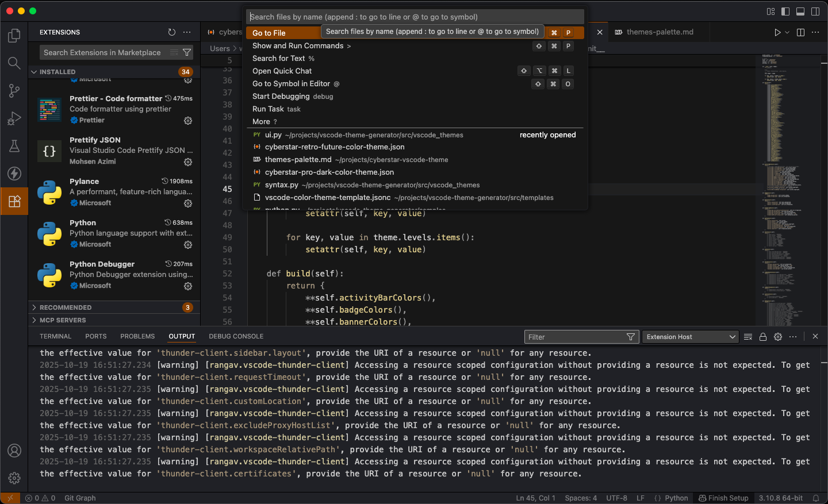The height and width of the screenshot is (504, 828).
Task: Open vscode-color-theme-template.jsonc from the list
Action: click(x=415, y=198)
